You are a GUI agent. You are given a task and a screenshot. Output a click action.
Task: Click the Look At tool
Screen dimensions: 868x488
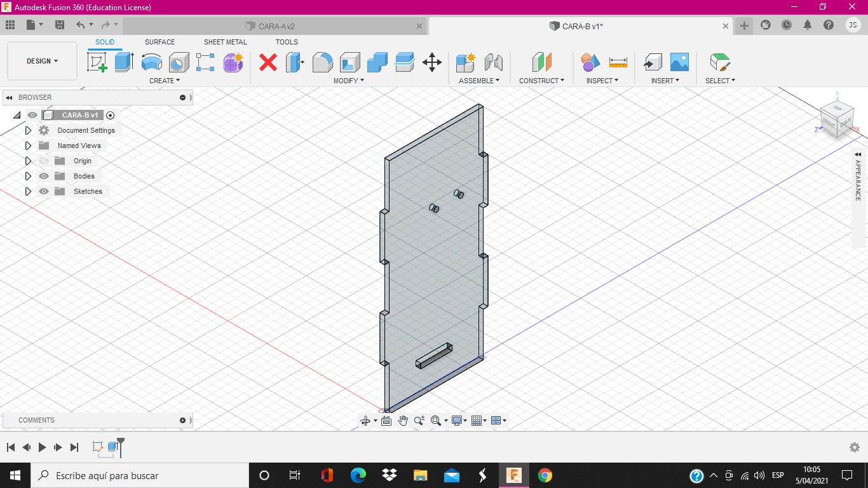[x=386, y=420]
